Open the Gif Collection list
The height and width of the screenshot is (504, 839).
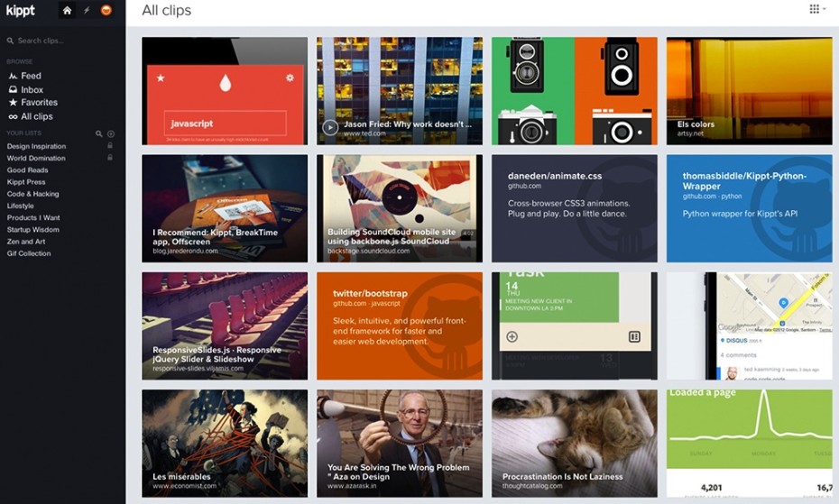click(29, 253)
